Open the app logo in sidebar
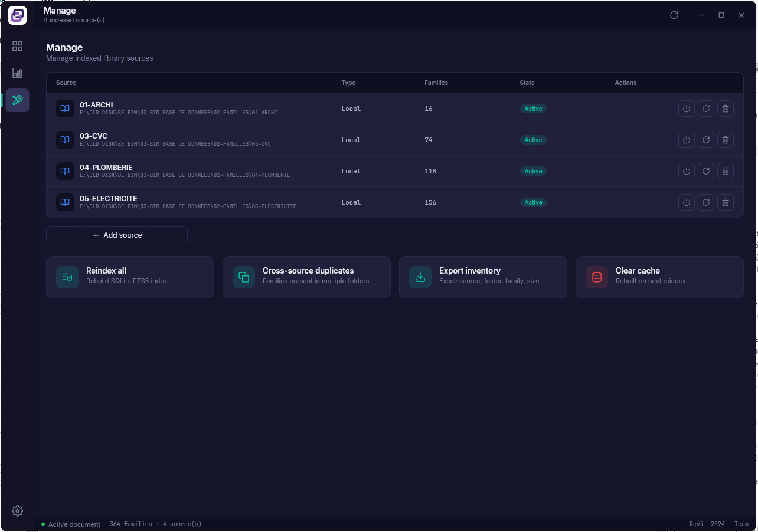The width and height of the screenshot is (758, 532). [x=17, y=15]
